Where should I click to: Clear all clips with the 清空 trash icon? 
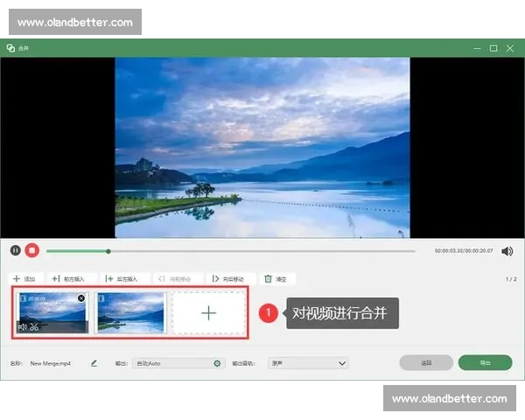point(275,278)
